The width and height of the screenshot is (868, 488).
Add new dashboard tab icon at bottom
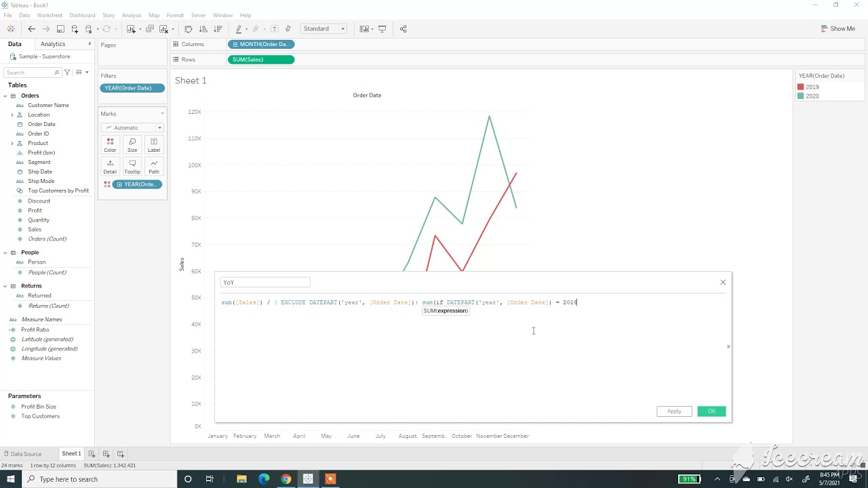tap(106, 454)
